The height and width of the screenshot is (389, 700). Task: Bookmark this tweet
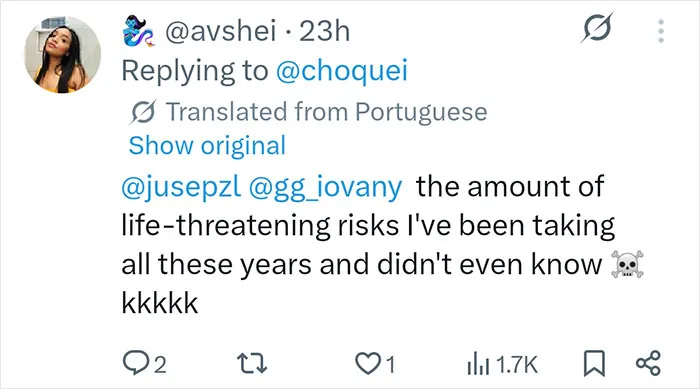595,363
